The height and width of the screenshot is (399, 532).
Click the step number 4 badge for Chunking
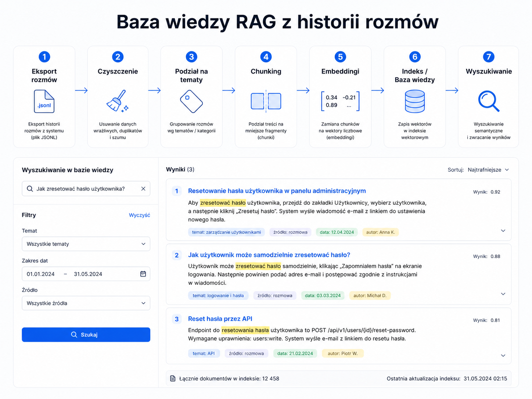click(266, 57)
